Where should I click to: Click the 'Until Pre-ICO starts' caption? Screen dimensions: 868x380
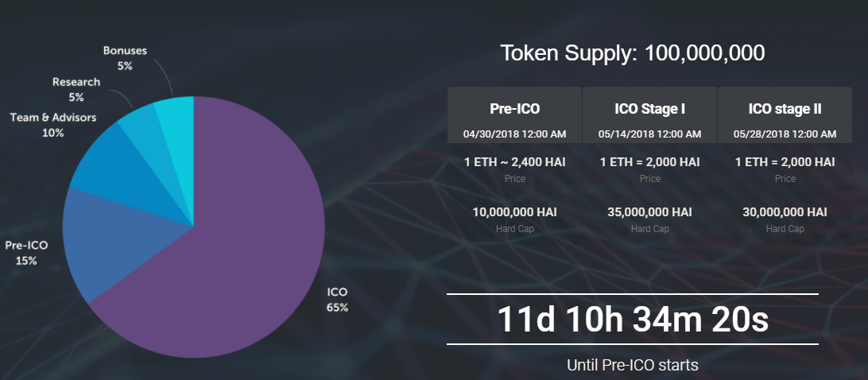pyautogui.click(x=633, y=366)
